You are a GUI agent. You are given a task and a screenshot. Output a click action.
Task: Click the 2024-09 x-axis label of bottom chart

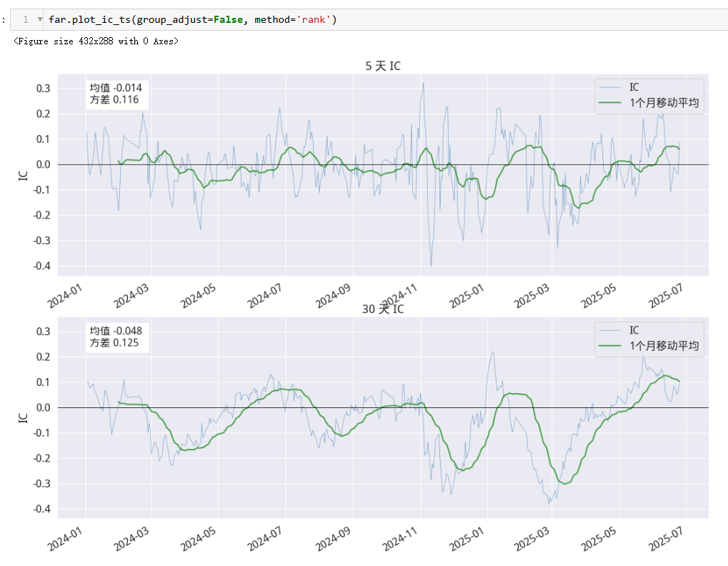click(332, 539)
